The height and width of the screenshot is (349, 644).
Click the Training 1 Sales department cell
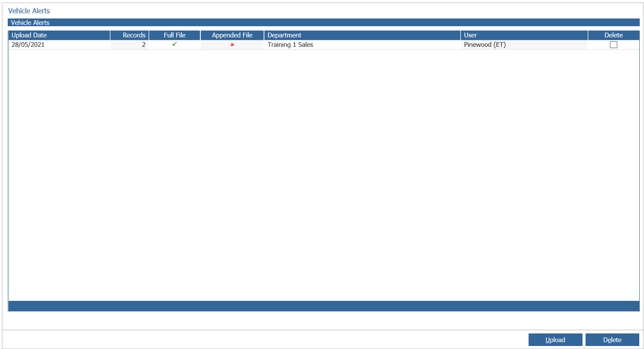click(362, 45)
